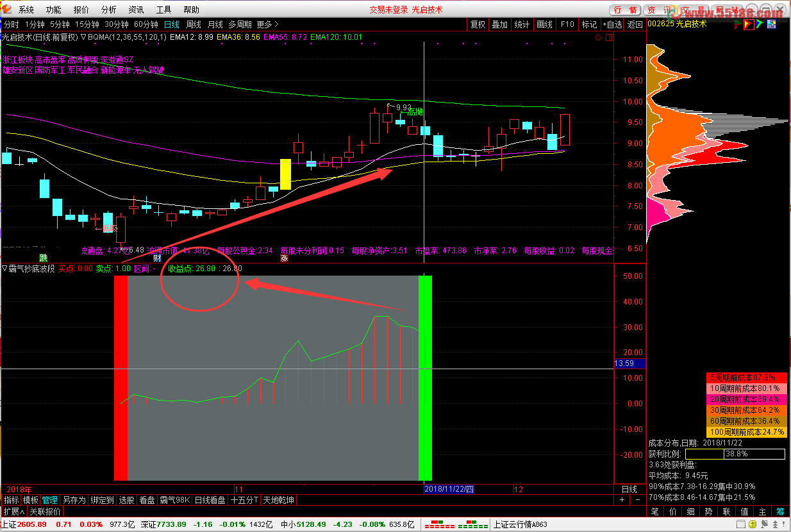Select the red-boxed flame cost distribution icon

click(x=748, y=24)
